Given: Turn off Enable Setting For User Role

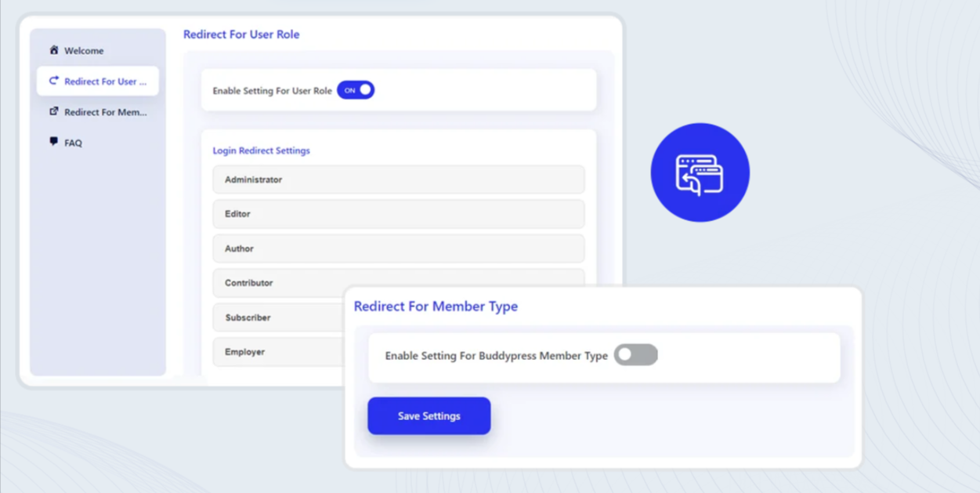Looking at the screenshot, I should (x=356, y=90).
